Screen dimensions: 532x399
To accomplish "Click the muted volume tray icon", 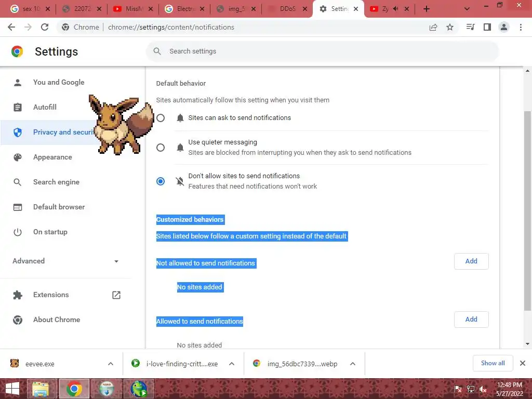I will (483, 389).
